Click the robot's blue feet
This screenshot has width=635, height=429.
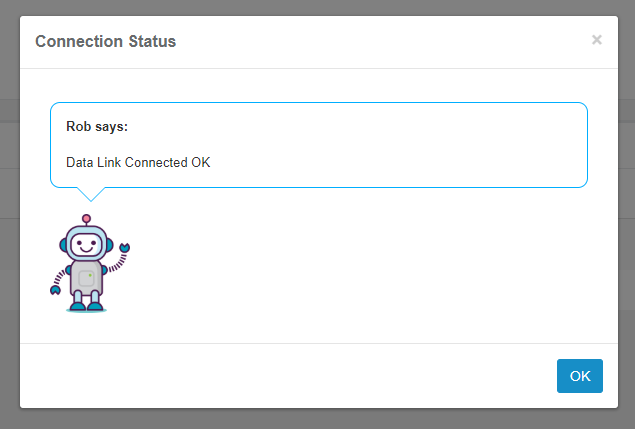[86, 307]
